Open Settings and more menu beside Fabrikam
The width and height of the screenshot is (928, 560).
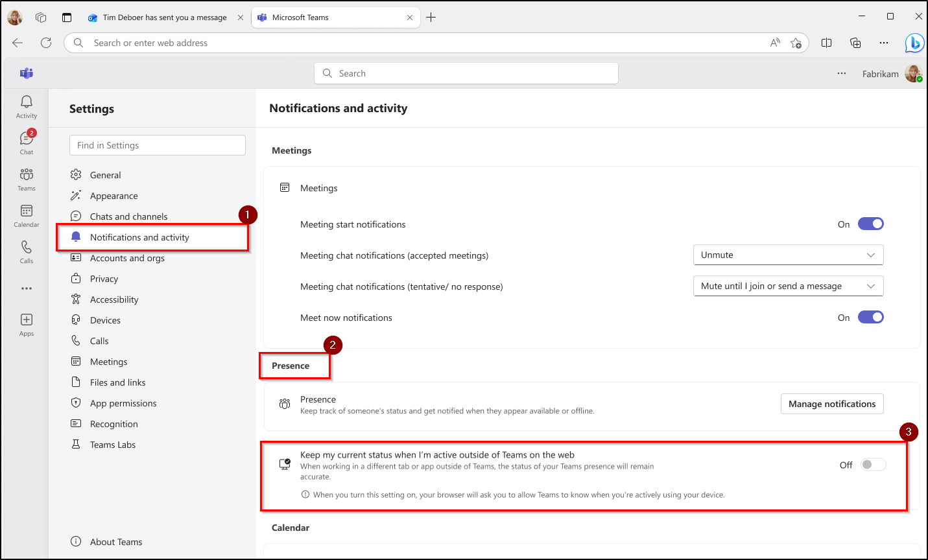[842, 74]
